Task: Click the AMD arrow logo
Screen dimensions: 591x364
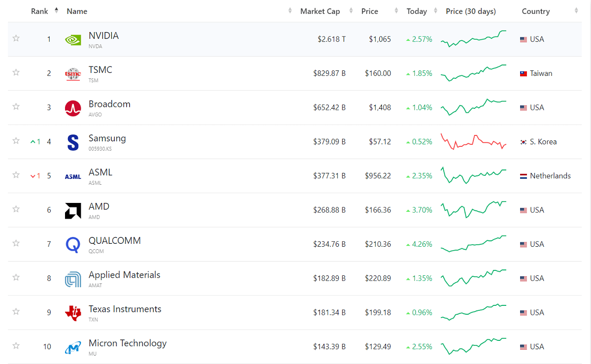Action: click(x=73, y=210)
